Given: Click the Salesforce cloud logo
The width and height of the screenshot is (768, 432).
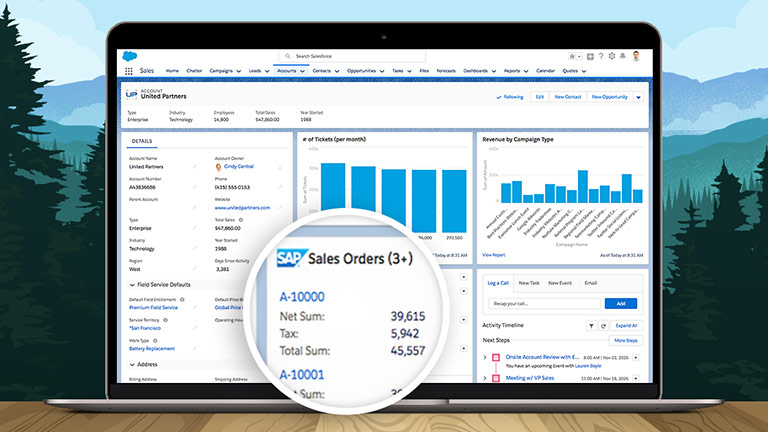Looking at the screenshot, I should tap(130, 56).
